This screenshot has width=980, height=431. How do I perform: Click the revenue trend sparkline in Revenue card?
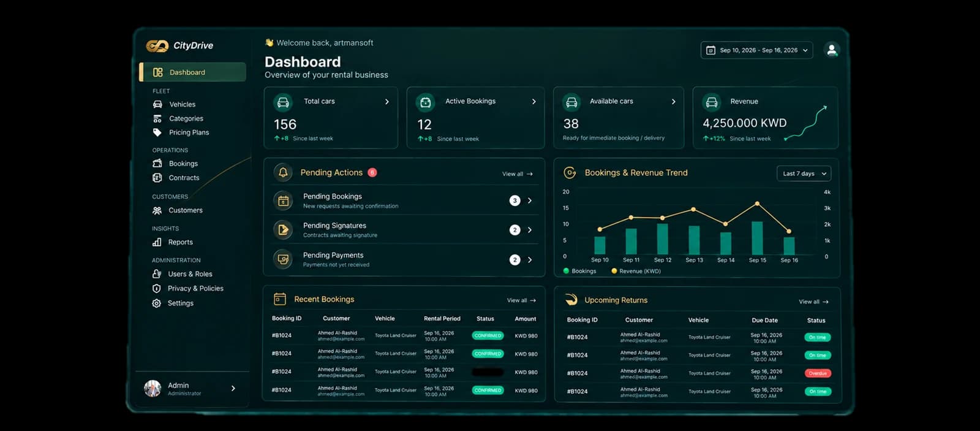[805, 123]
